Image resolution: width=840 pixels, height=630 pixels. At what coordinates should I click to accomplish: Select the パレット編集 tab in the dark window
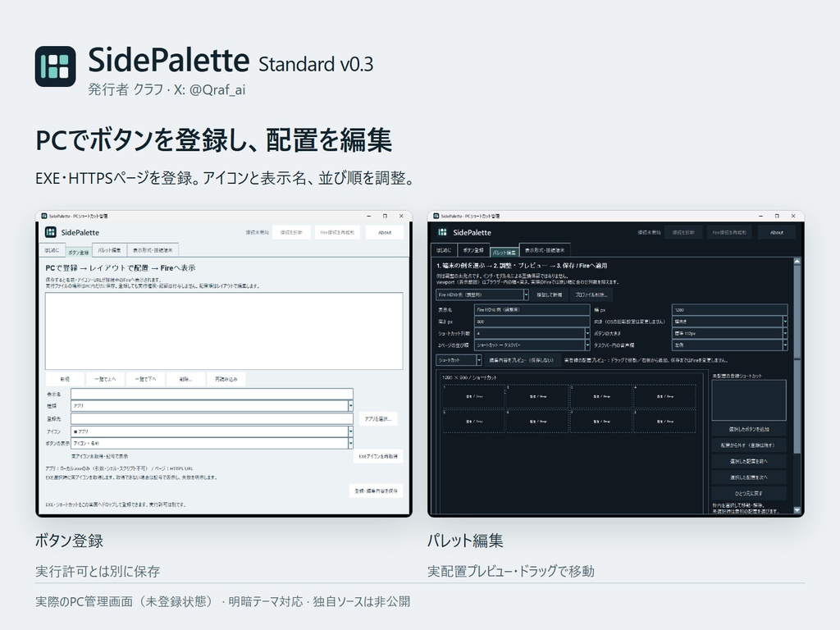click(504, 252)
